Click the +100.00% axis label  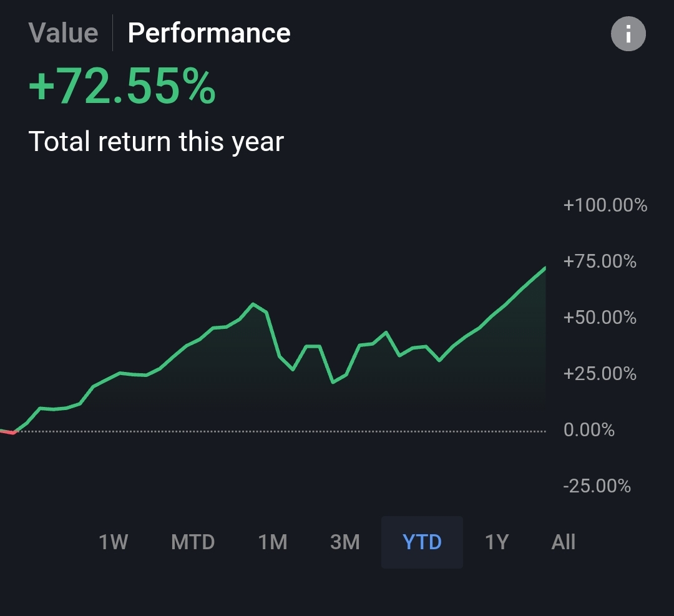[605, 205]
